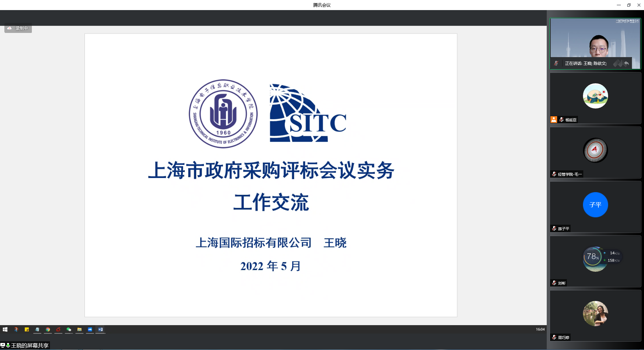Click the muted mic icon in speaker bar
The image size is (644, 350).
(556, 63)
